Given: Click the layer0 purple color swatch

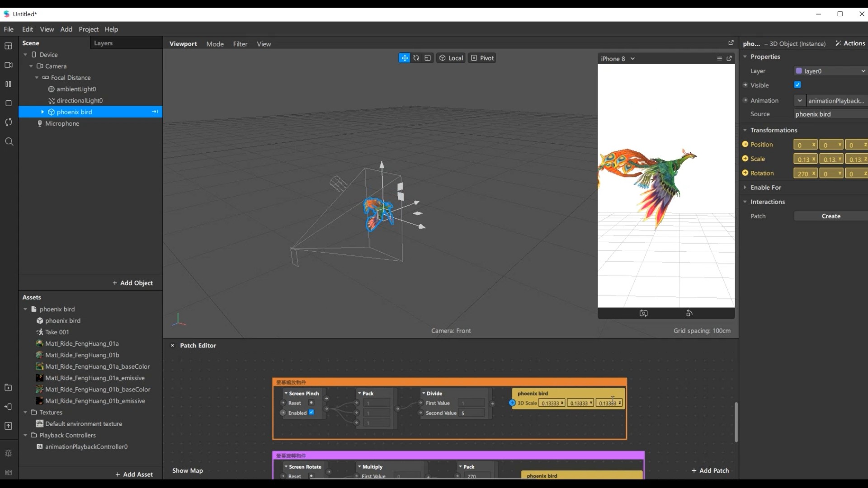Looking at the screenshot, I should (x=799, y=71).
